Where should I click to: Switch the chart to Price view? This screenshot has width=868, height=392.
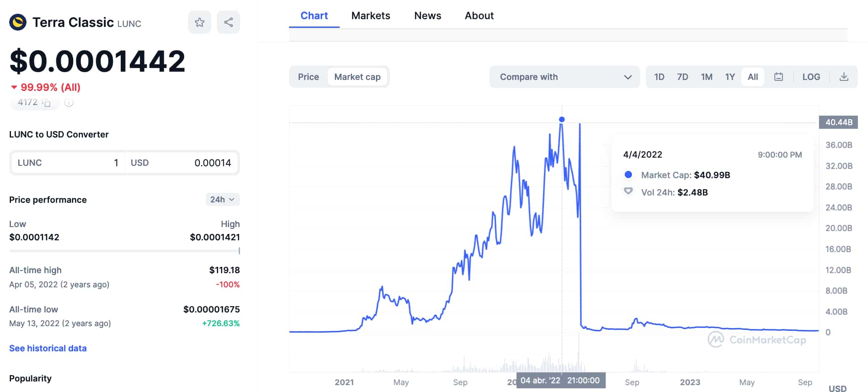[308, 77]
